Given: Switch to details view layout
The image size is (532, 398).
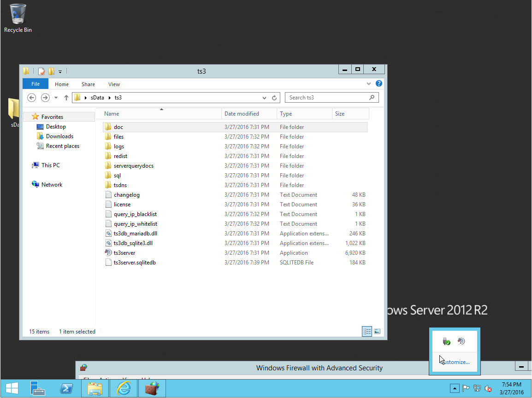Looking at the screenshot, I should 367,331.
